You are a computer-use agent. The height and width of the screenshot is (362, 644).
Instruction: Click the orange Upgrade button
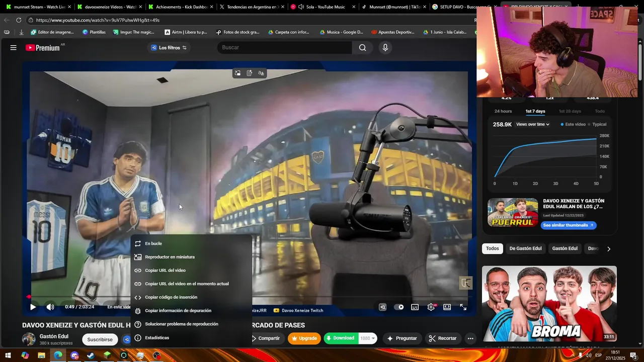(304, 338)
